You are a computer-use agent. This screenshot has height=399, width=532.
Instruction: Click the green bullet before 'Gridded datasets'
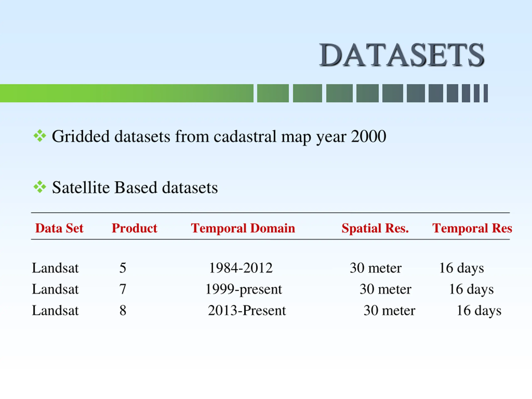(40, 136)
